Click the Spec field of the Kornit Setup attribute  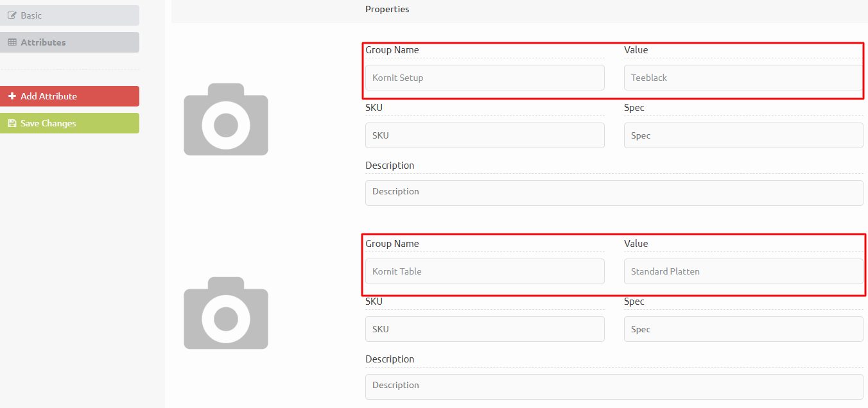coord(743,135)
